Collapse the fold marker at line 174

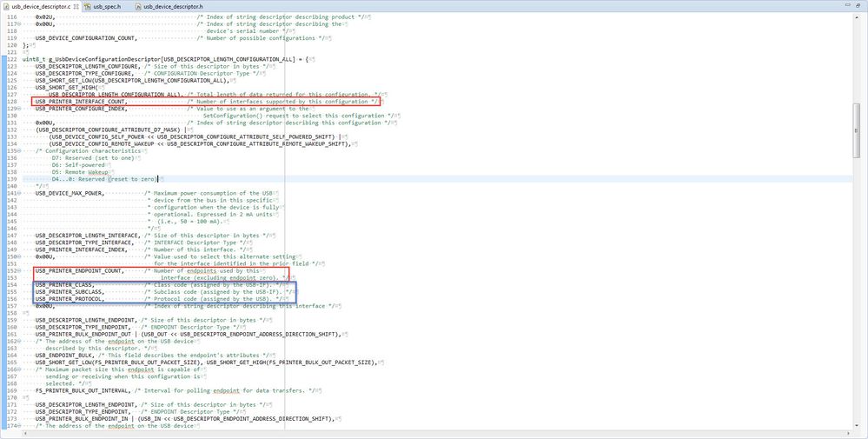click(20, 426)
